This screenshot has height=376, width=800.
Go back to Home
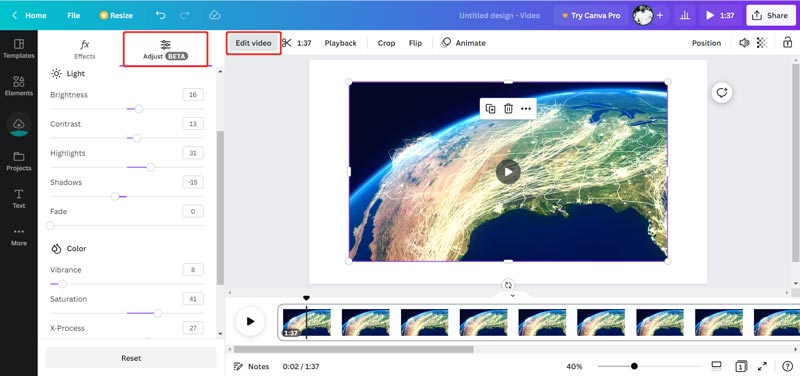point(29,15)
